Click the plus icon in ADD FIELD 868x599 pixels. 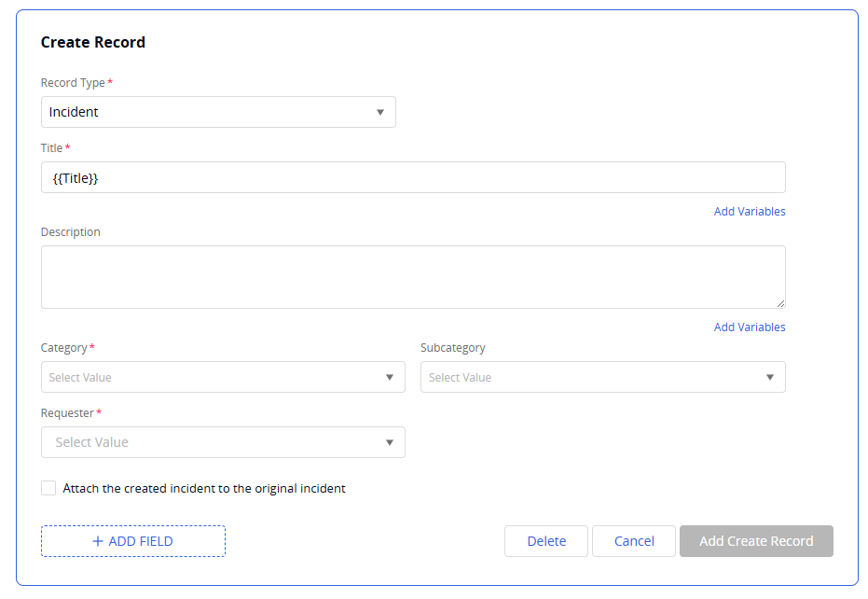click(98, 541)
